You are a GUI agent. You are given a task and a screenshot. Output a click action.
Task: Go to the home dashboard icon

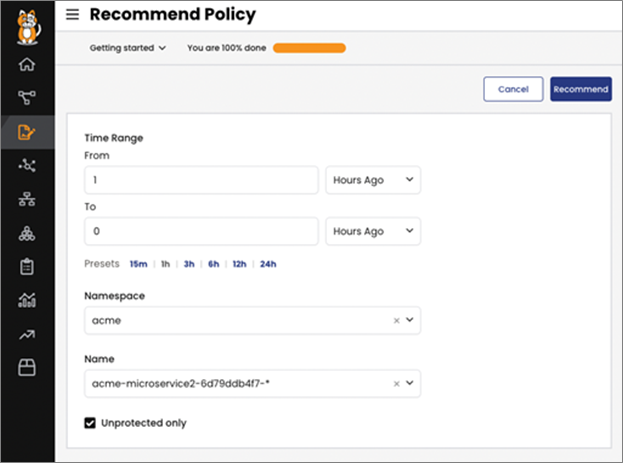(27, 66)
